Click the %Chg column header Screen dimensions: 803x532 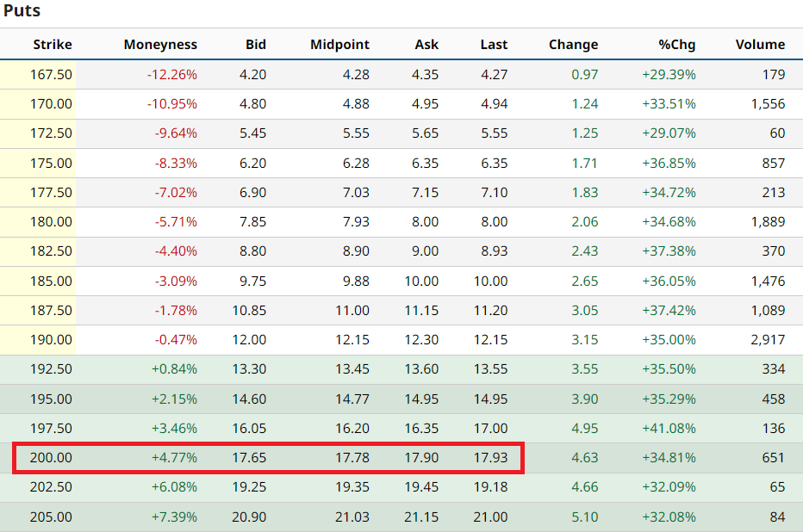click(x=676, y=45)
